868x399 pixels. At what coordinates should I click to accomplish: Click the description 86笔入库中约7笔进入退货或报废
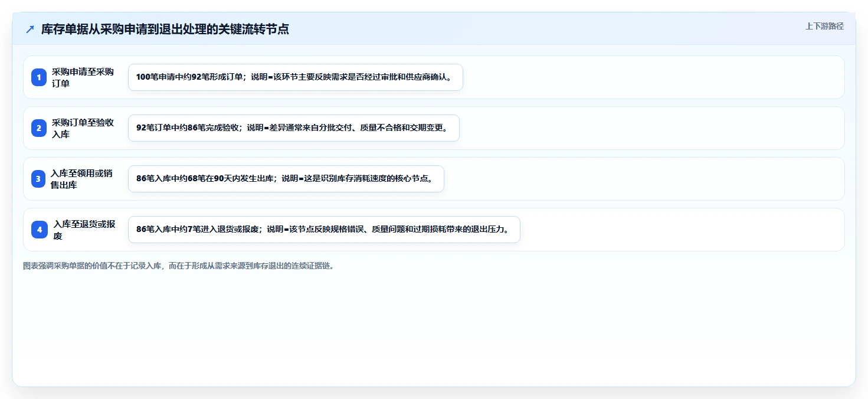(324, 230)
